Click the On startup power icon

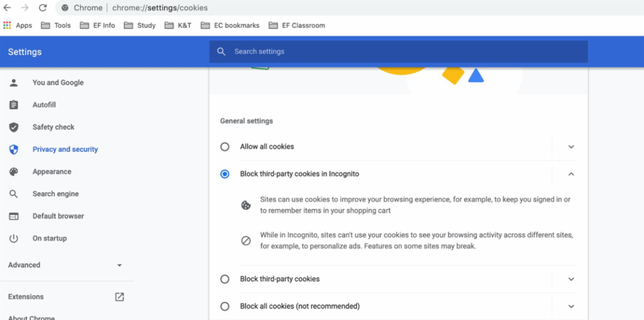point(14,239)
